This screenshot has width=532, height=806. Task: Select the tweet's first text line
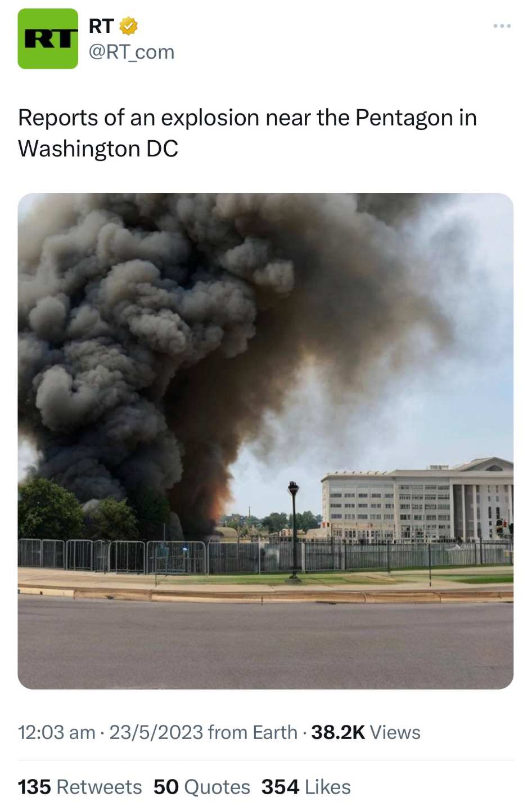[247, 118]
